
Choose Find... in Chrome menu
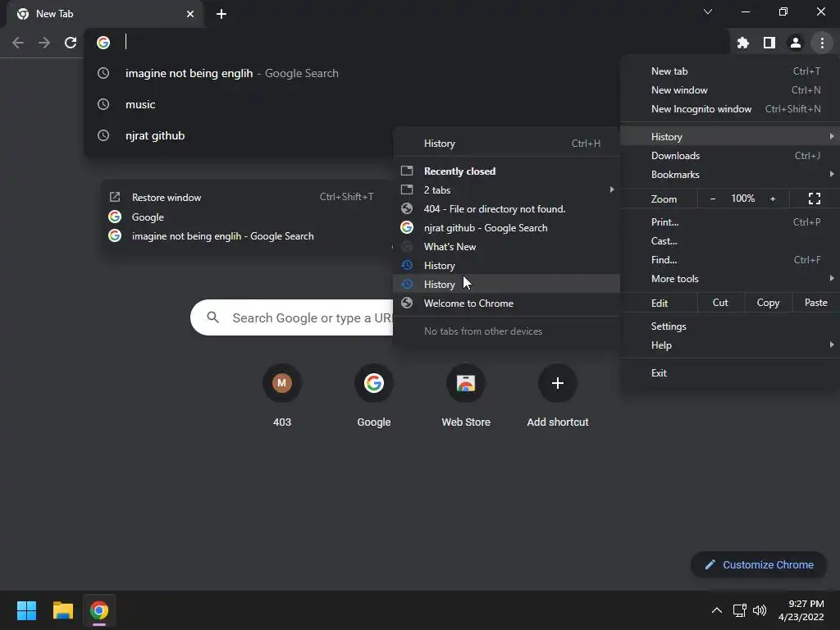730,260
